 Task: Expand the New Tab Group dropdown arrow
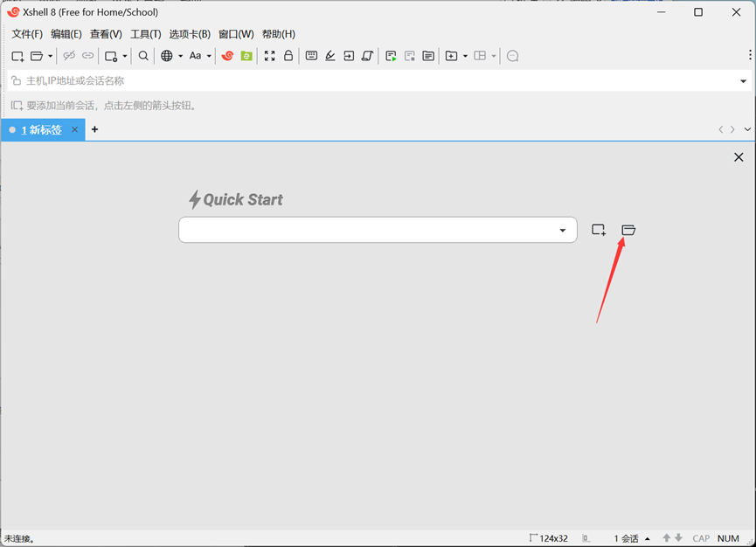pyautogui.click(x=465, y=56)
